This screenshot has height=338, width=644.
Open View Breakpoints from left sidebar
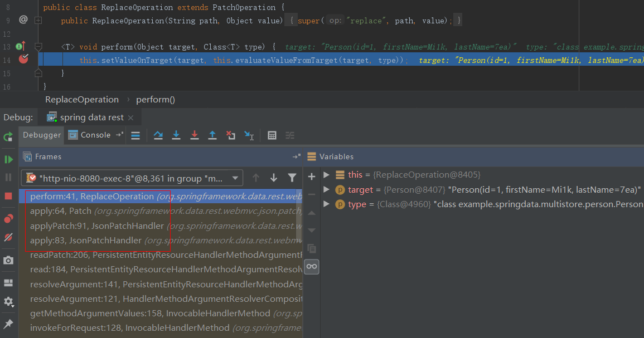coord(8,219)
